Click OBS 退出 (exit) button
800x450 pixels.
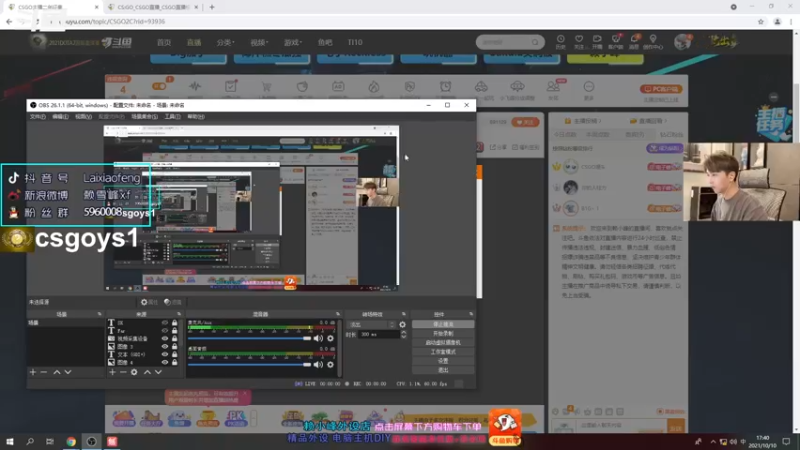tap(443, 370)
